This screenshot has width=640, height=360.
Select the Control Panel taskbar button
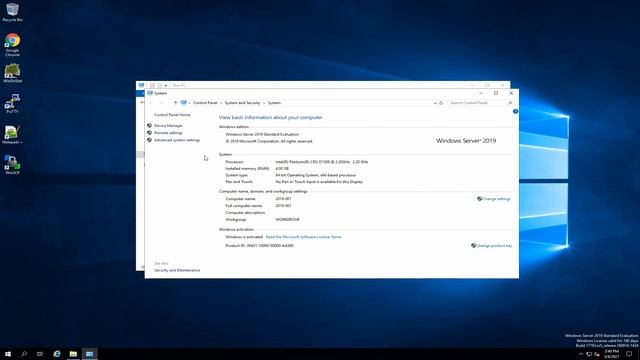[89, 354]
